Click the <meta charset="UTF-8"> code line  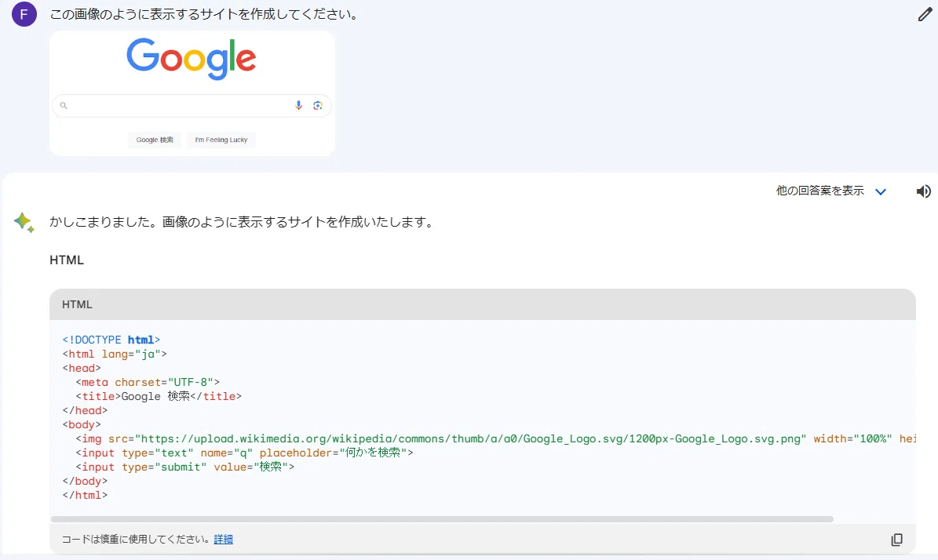pyautogui.click(x=148, y=382)
